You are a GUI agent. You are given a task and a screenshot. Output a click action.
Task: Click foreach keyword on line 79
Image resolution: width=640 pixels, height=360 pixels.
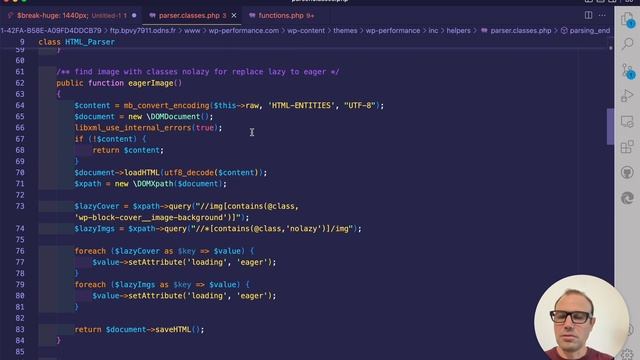pyautogui.click(x=90, y=284)
